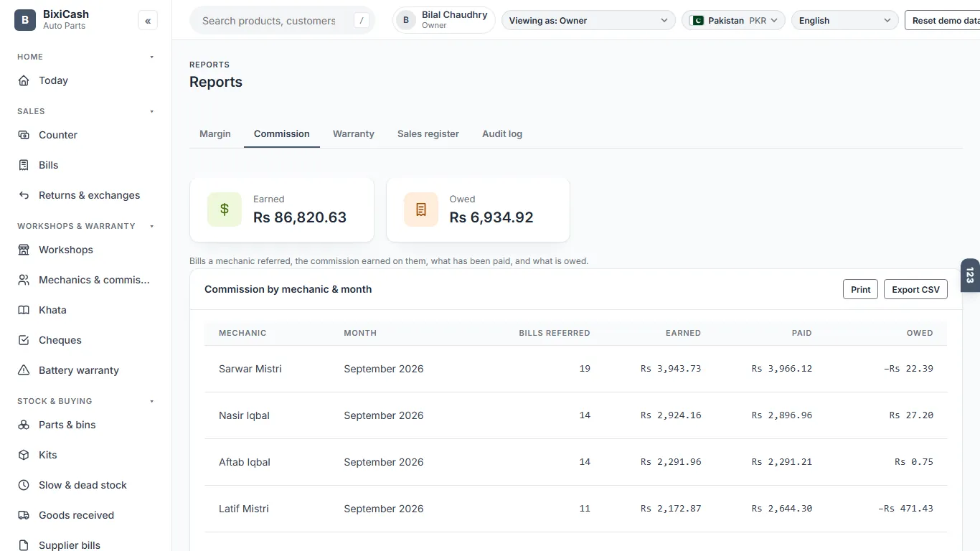Click the Reset demo data button

coord(942,21)
